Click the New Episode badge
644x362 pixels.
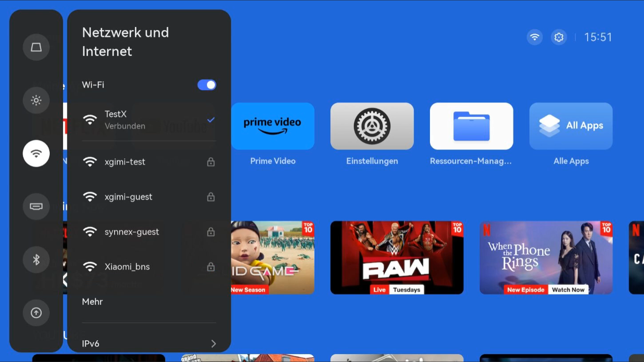click(526, 290)
